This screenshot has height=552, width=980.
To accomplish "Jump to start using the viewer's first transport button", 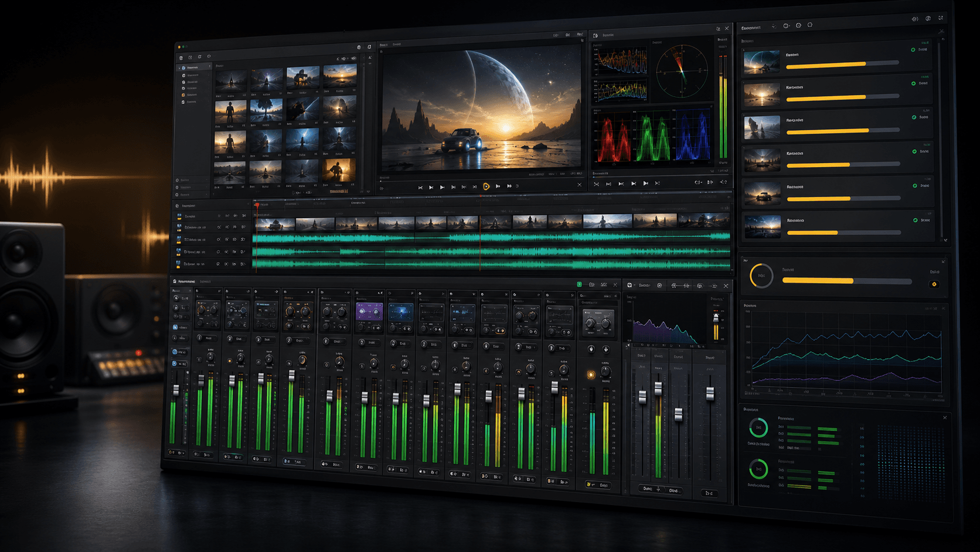I will point(420,187).
